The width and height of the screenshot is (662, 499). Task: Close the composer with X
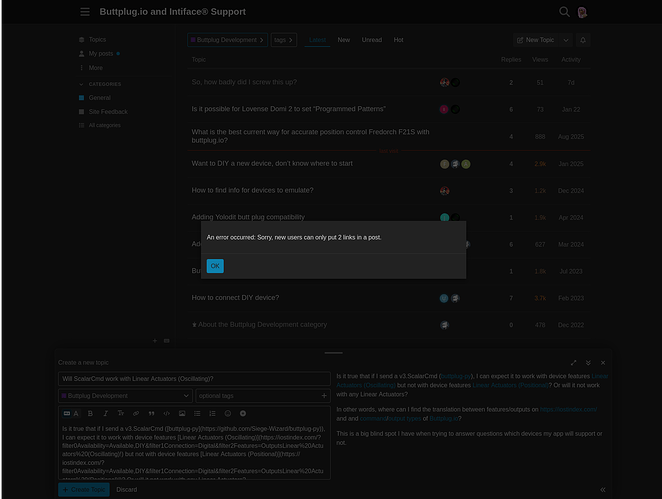(602, 362)
